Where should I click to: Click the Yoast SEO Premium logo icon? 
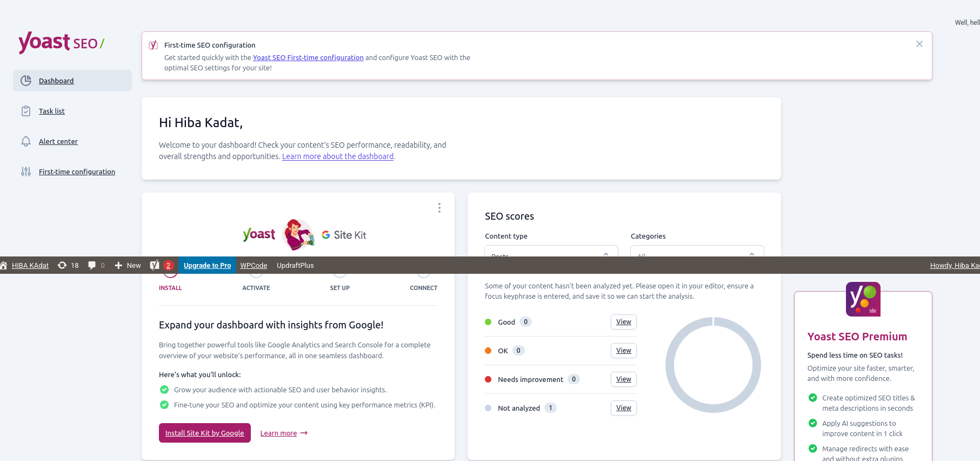tap(863, 299)
